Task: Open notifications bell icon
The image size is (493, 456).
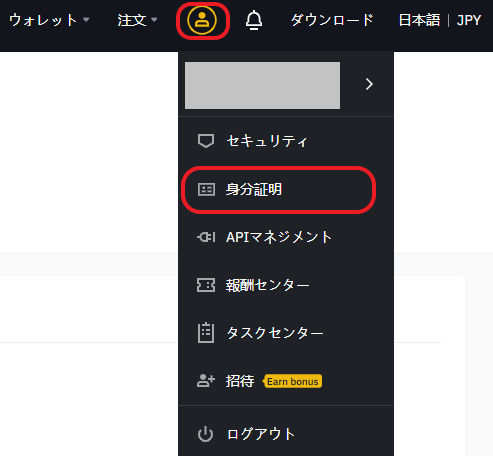Action: [254, 20]
